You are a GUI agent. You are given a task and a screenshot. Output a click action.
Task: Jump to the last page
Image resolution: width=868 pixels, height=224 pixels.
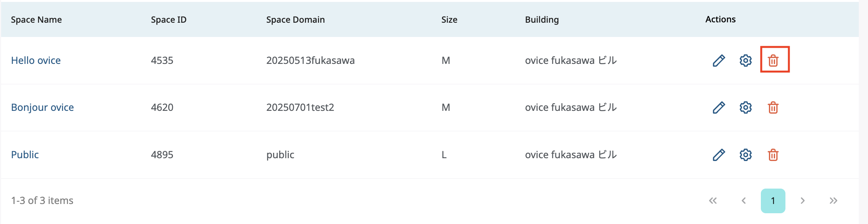[x=833, y=201]
